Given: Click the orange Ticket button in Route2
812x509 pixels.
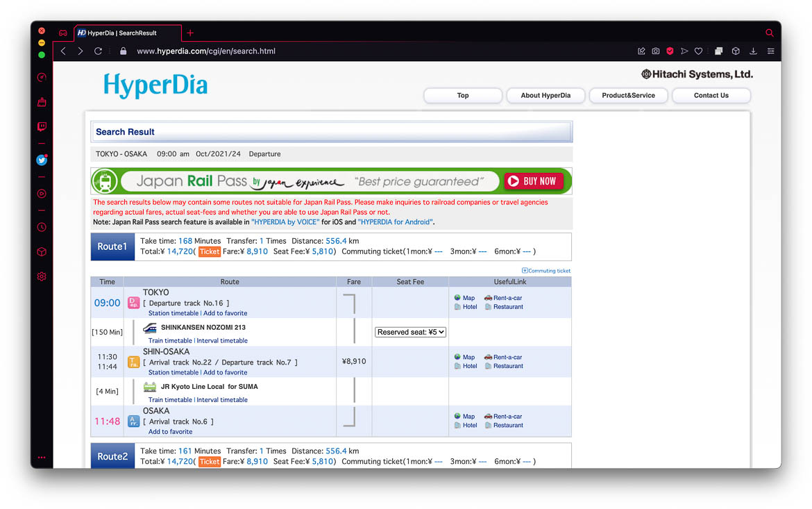Looking at the screenshot, I should tap(210, 461).
